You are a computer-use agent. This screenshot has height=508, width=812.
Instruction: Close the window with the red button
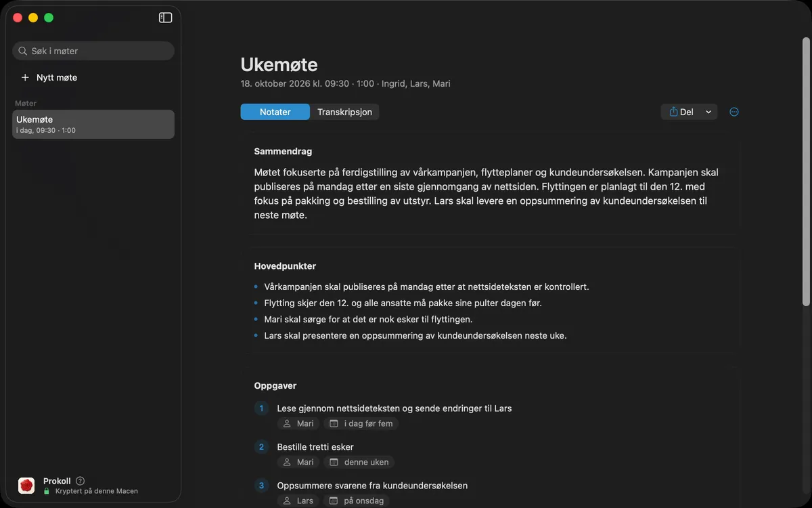pyautogui.click(x=18, y=18)
